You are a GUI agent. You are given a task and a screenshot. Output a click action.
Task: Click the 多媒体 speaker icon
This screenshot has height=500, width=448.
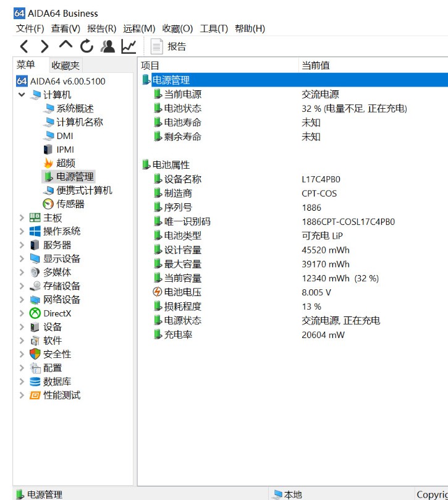pyautogui.click(x=35, y=273)
